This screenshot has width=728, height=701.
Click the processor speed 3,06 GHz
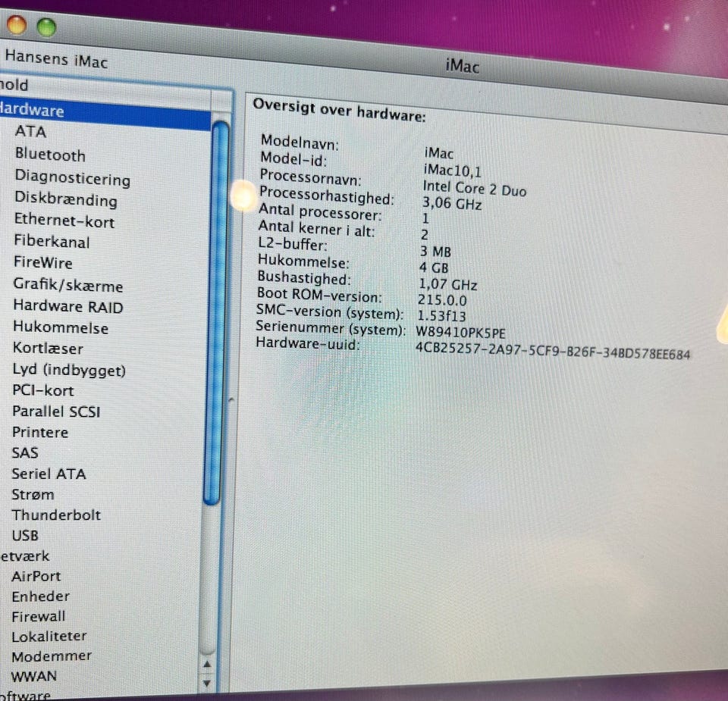tap(452, 203)
